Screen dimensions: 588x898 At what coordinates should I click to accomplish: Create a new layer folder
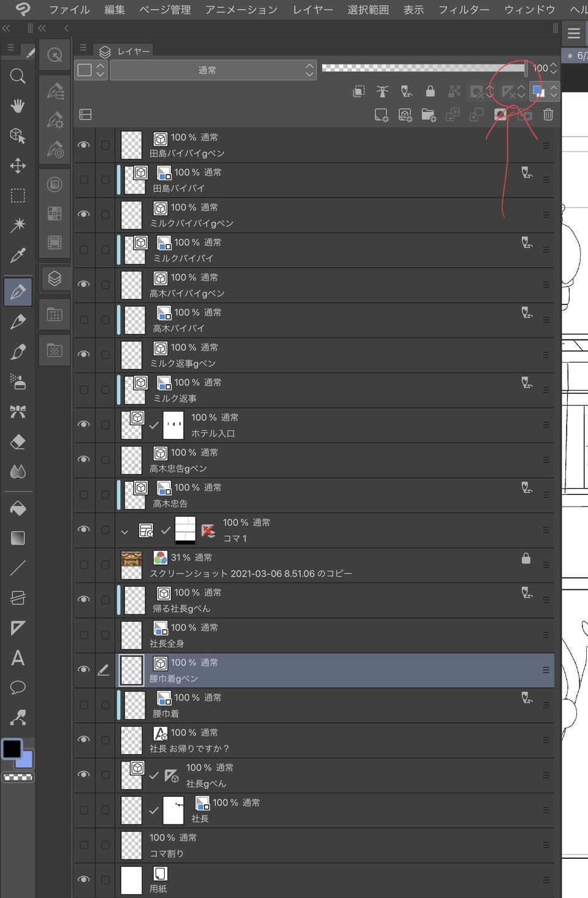[x=429, y=115]
